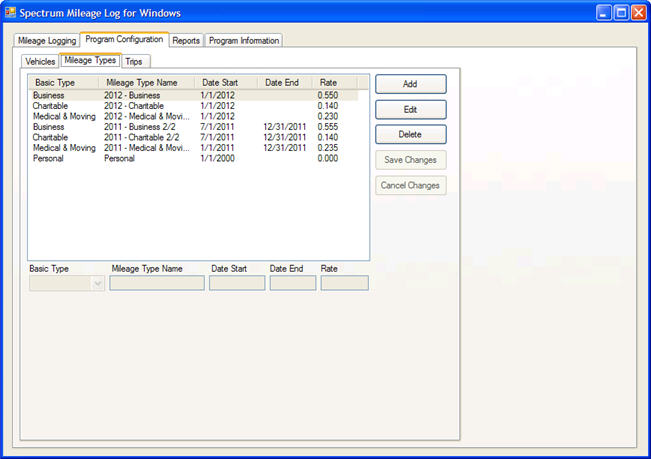
Task: Select the Personal mileage type row
Action: (x=120, y=158)
